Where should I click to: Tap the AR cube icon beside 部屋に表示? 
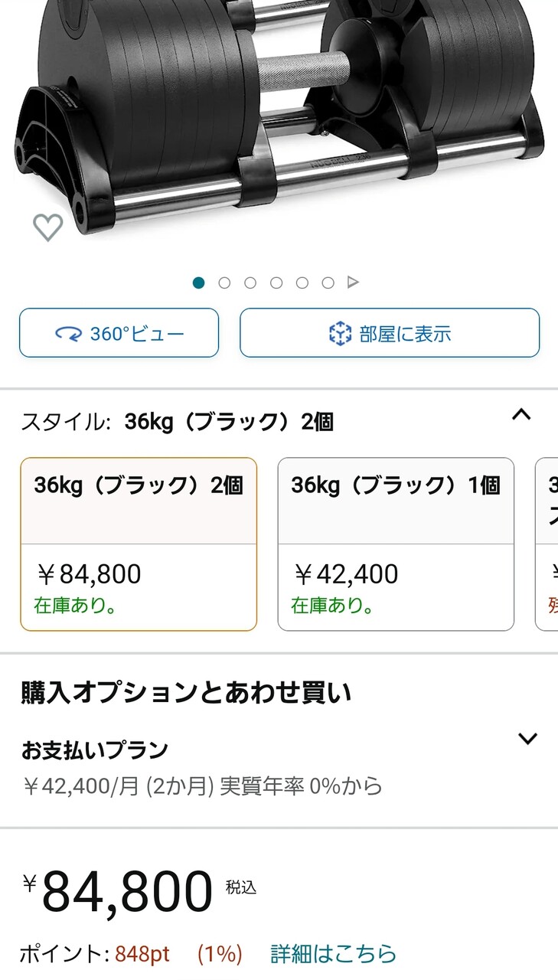point(340,334)
